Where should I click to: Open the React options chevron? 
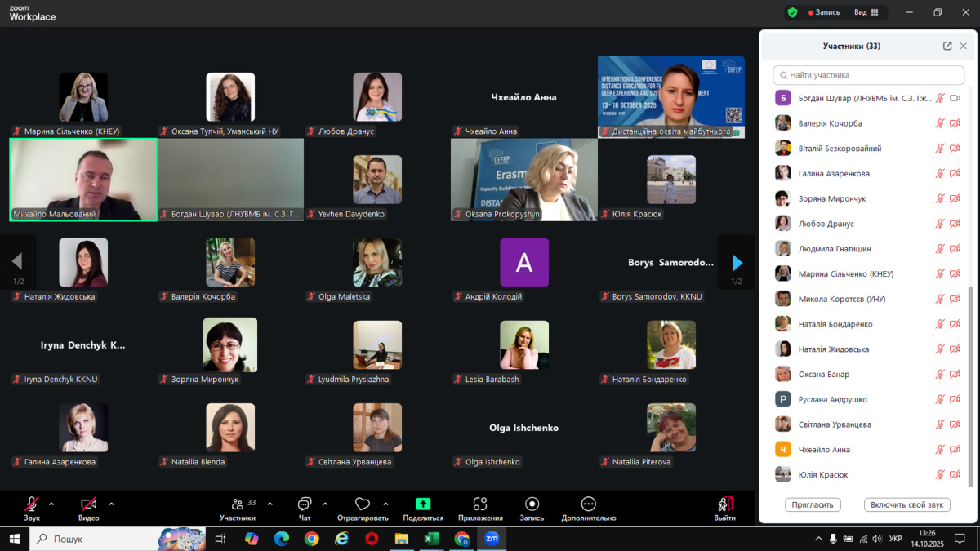(x=385, y=504)
